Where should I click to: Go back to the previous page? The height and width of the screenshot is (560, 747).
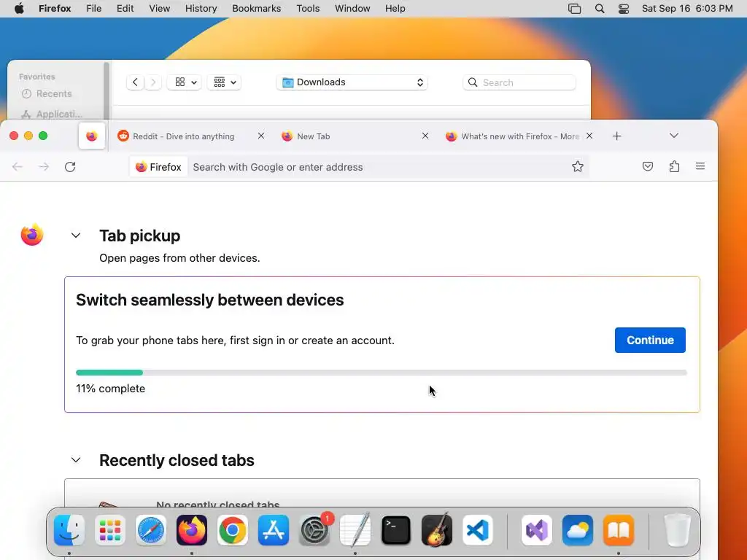(x=18, y=167)
